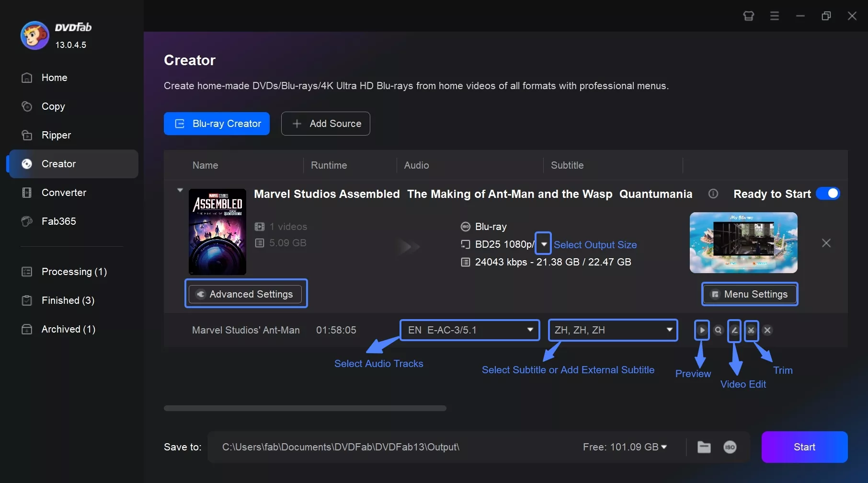Preview Marvel Studios' Ant-Man with play icon

point(701,330)
